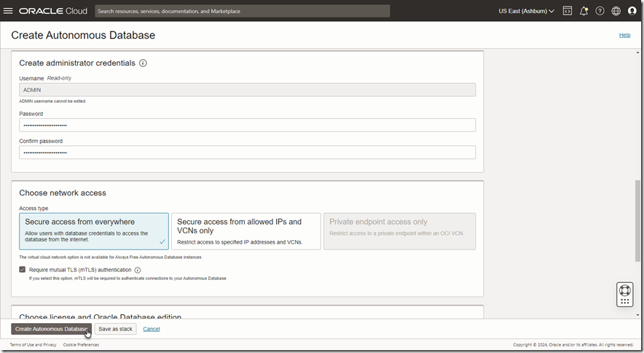
Task: Focus the search resources and services bar
Action: [242, 11]
